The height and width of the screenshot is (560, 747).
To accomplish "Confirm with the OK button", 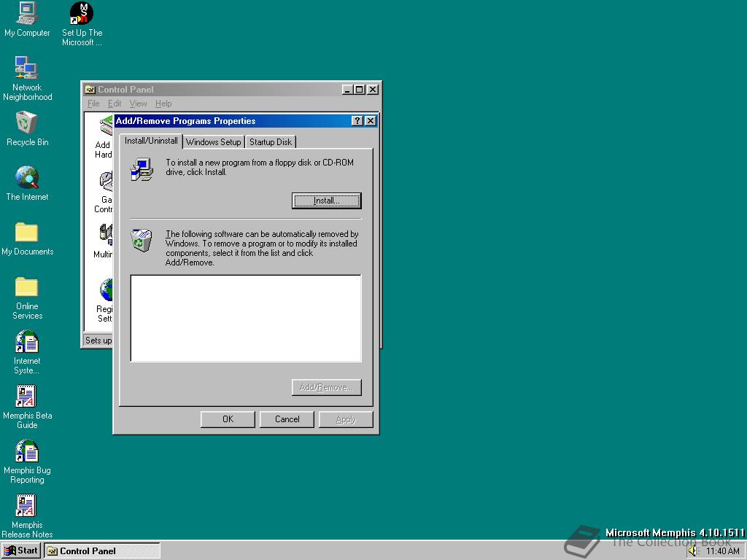I will pyautogui.click(x=228, y=419).
